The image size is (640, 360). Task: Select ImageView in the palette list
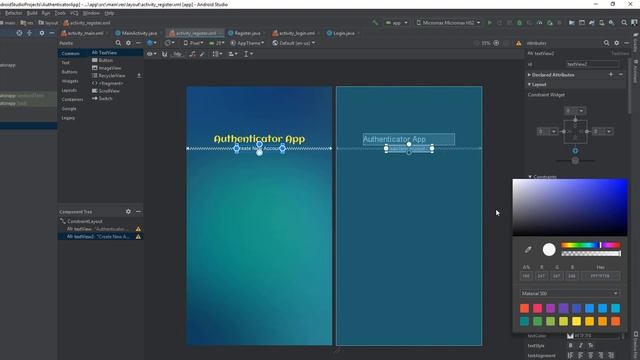pyautogui.click(x=107, y=68)
